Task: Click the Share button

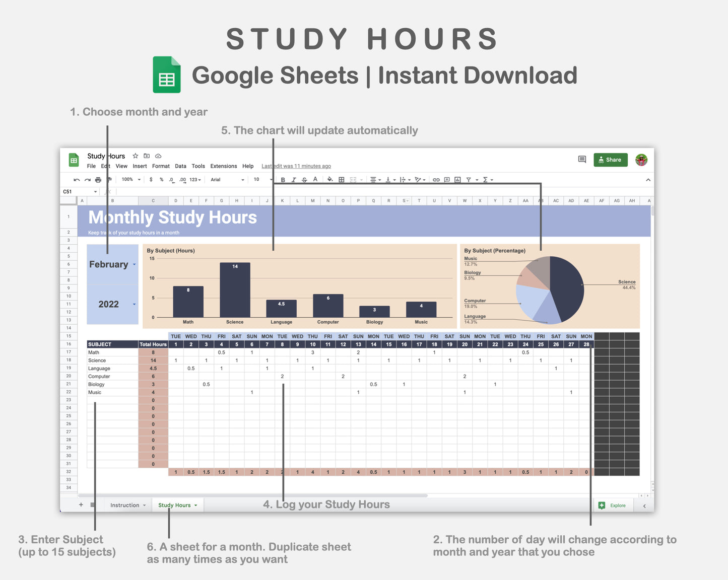Action: (610, 160)
